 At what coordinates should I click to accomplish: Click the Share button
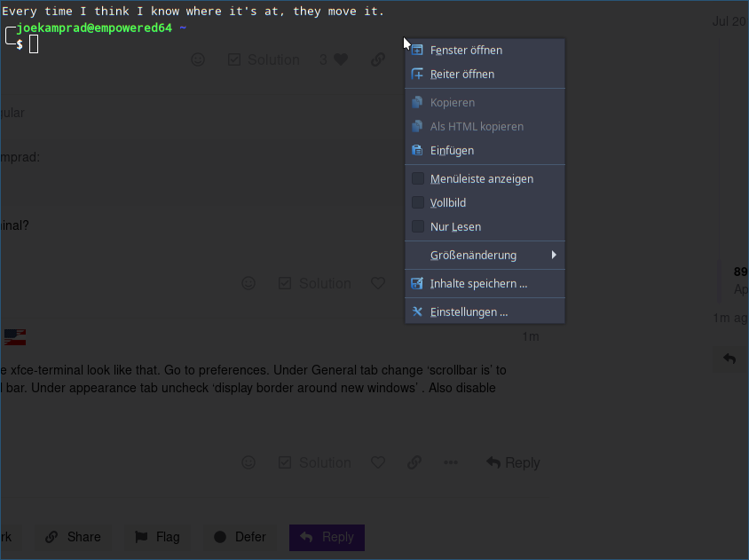point(74,537)
